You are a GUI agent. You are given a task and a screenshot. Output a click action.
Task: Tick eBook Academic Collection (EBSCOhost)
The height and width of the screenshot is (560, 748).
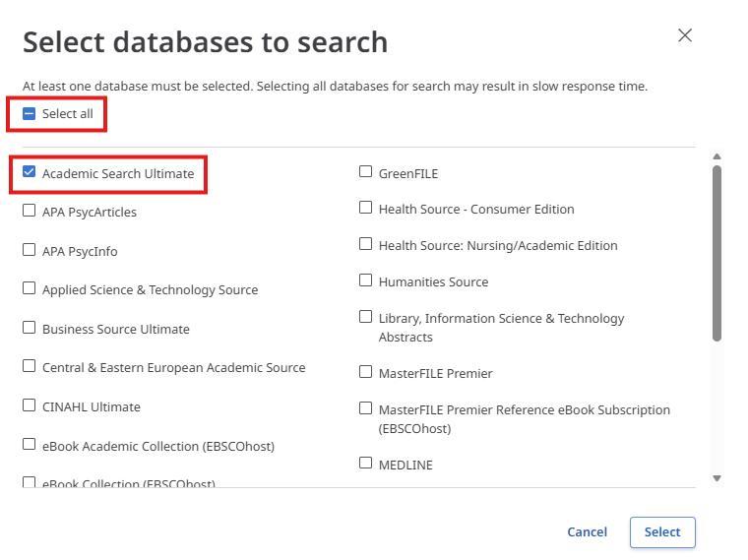[30, 445]
